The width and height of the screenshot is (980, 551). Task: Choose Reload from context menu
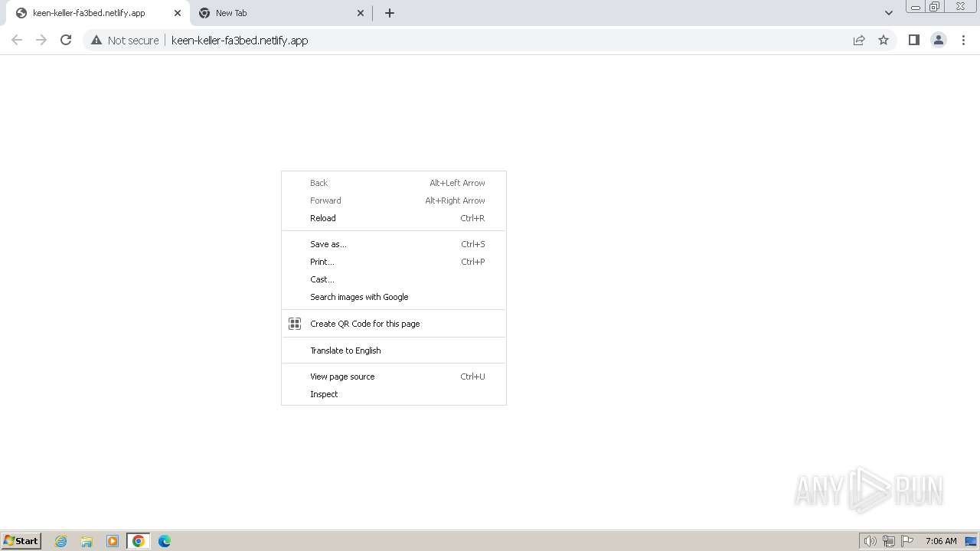(394, 218)
